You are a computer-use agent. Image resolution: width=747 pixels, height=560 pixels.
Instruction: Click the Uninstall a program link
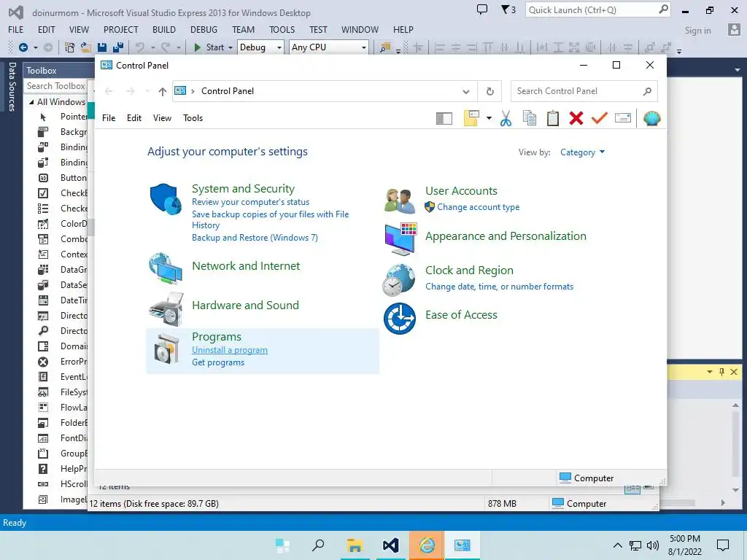point(230,350)
